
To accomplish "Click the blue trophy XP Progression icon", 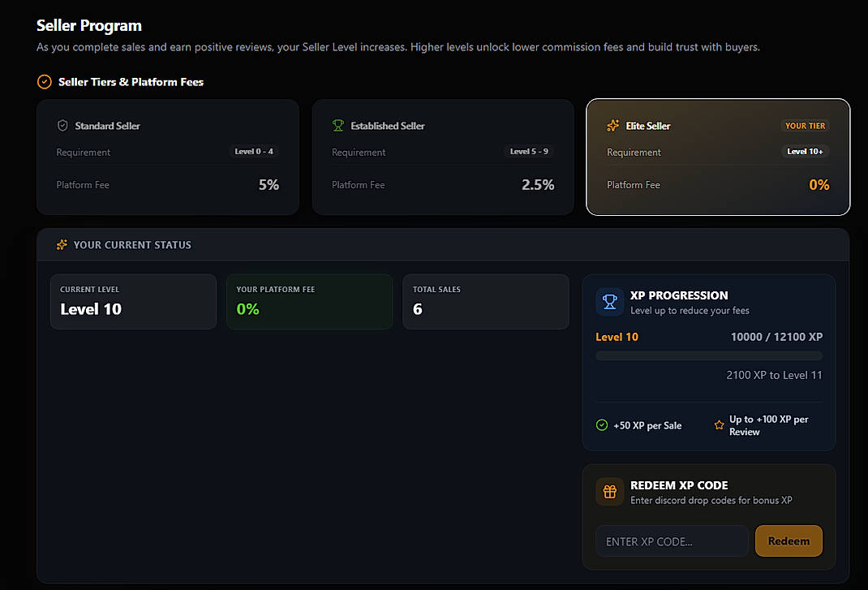I will (609, 302).
